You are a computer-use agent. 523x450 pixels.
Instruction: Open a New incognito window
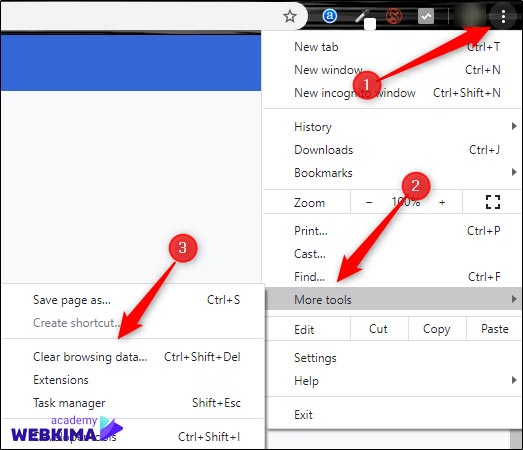coord(393,93)
